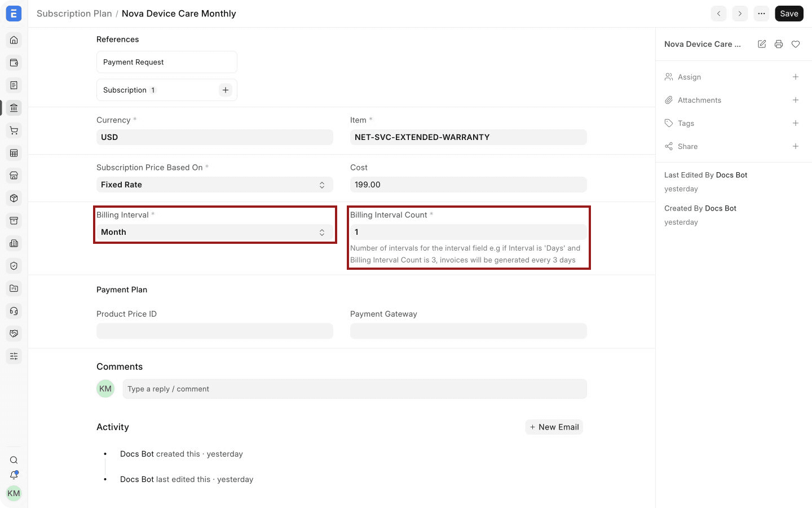The width and height of the screenshot is (812, 508).
Task: Open the headset support icon in the sidebar
Action: [14, 311]
